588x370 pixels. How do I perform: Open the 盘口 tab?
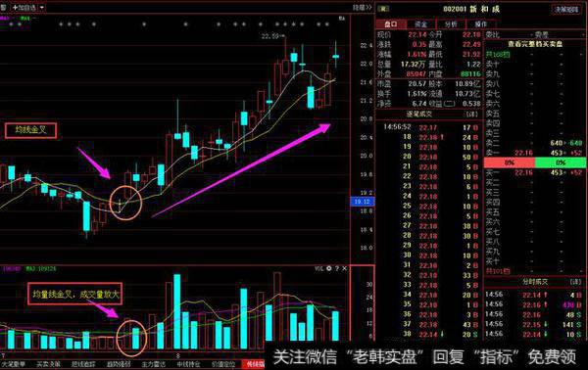click(391, 24)
